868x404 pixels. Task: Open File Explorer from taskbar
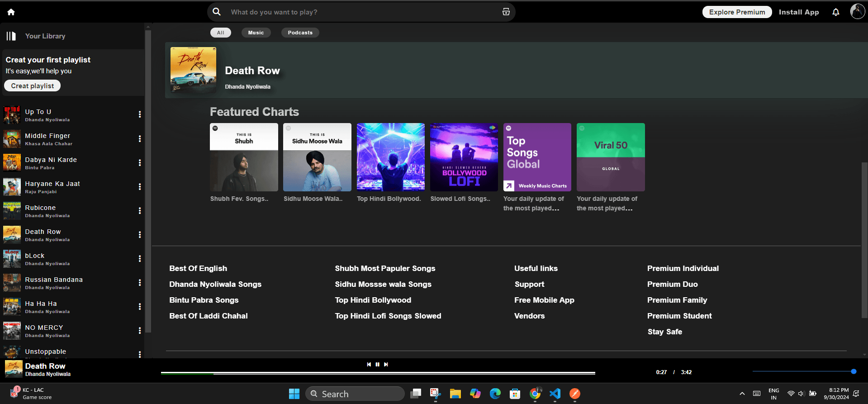point(455,394)
